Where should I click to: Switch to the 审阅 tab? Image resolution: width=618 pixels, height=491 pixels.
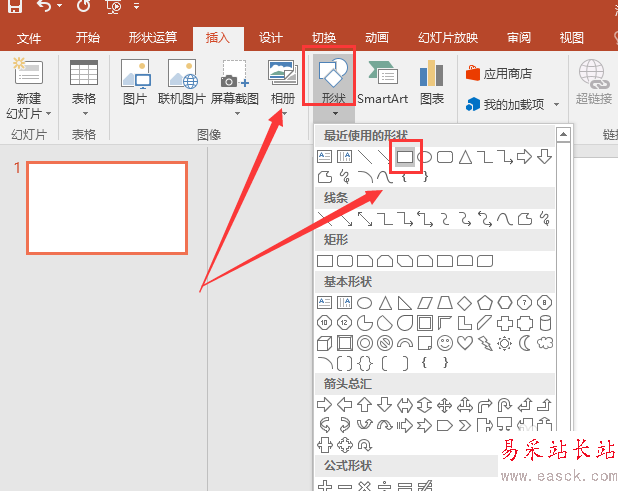point(519,38)
